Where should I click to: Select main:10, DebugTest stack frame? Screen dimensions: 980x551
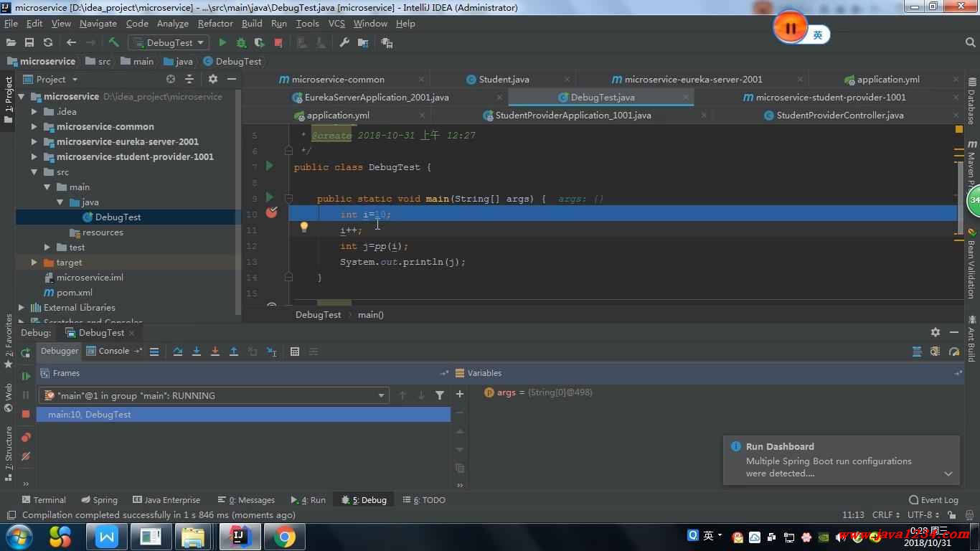click(243, 414)
